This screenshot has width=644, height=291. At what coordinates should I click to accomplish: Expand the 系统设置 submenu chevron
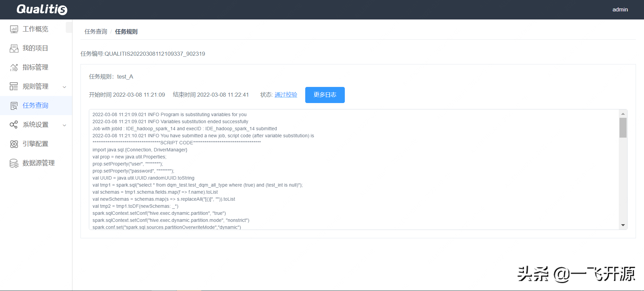pos(64,125)
